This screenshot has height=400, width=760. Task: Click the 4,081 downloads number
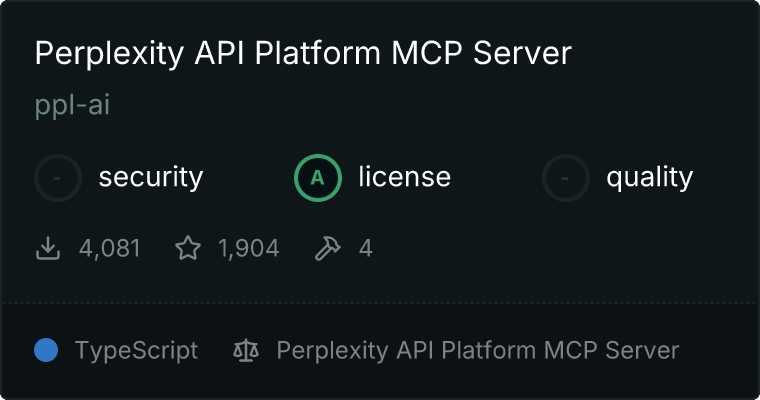pos(110,248)
